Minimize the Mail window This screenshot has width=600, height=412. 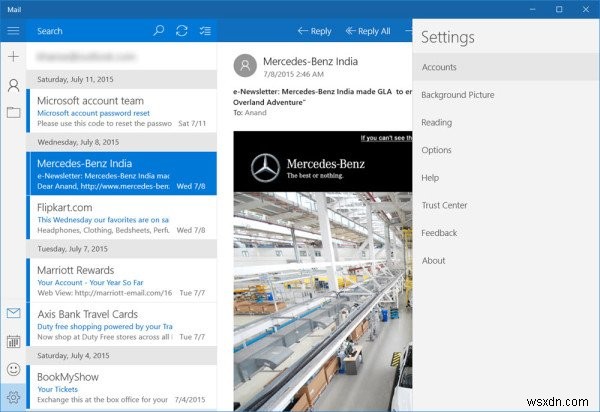[532, 9]
